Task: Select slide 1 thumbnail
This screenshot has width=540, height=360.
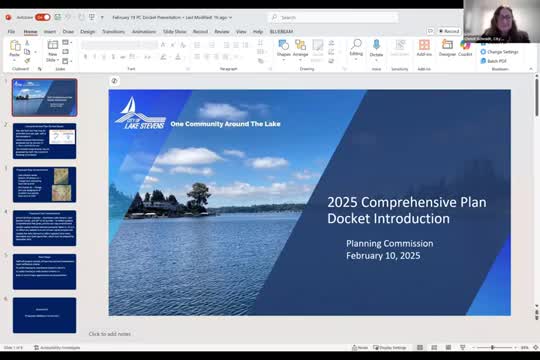Action: coord(44,97)
